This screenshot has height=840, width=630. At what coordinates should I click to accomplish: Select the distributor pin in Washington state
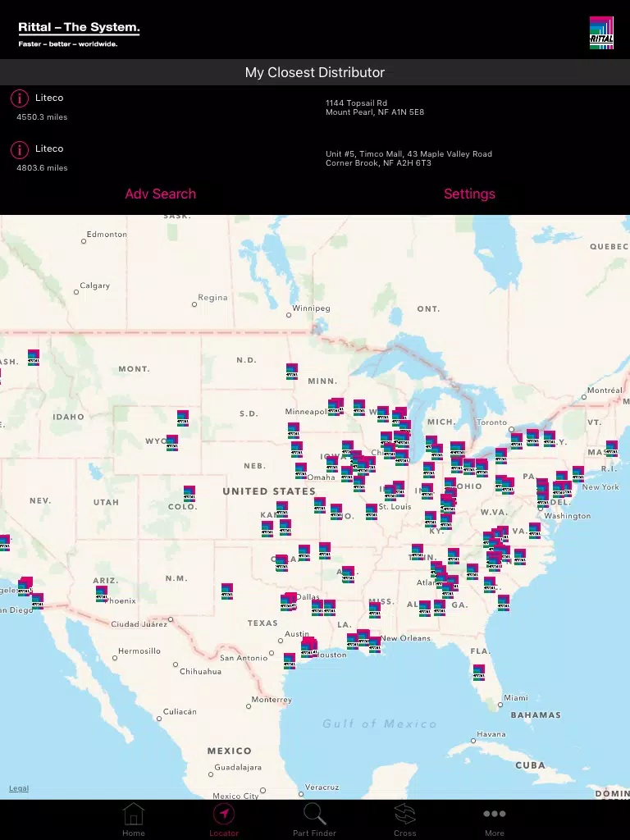pos(34,358)
